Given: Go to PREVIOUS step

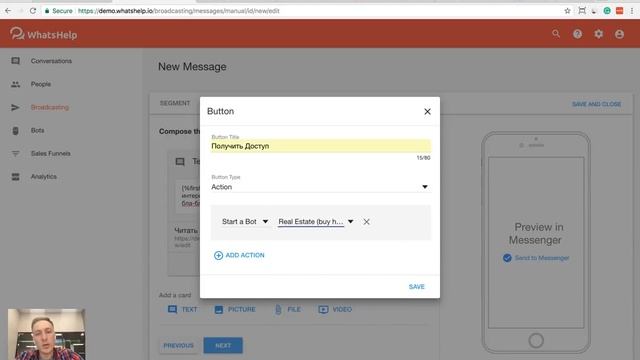Looking at the screenshot, I should [x=179, y=346].
